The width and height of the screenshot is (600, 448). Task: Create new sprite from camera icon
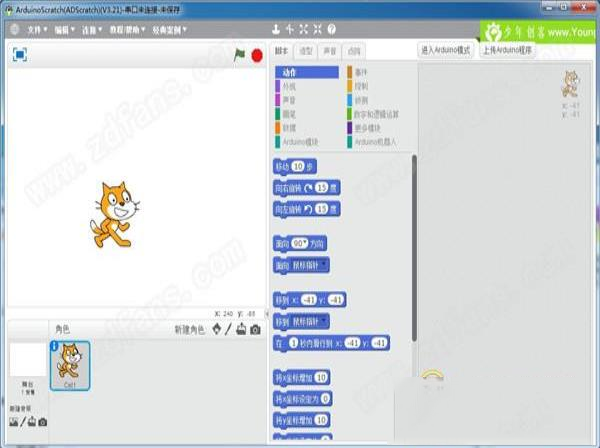pos(255,329)
